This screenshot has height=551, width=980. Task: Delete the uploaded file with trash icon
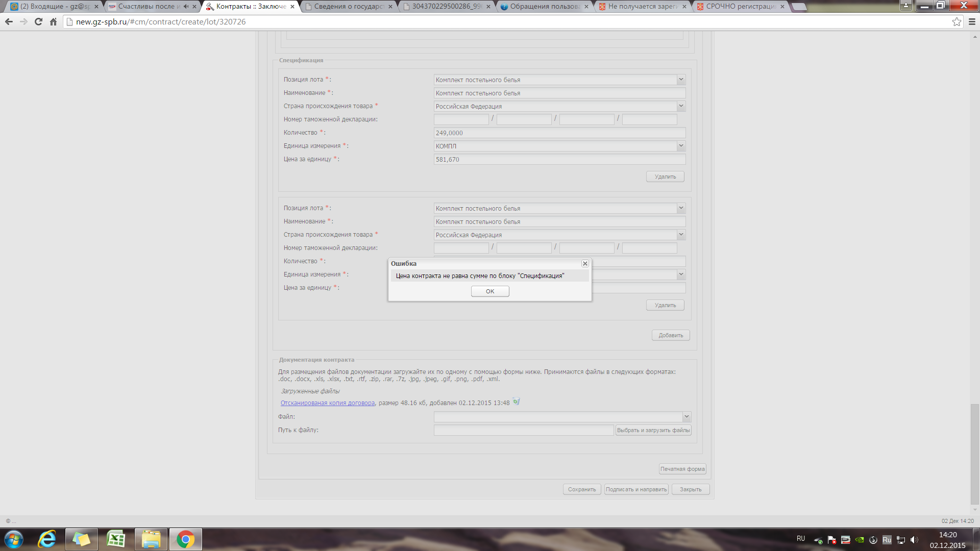click(x=516, y=402)
